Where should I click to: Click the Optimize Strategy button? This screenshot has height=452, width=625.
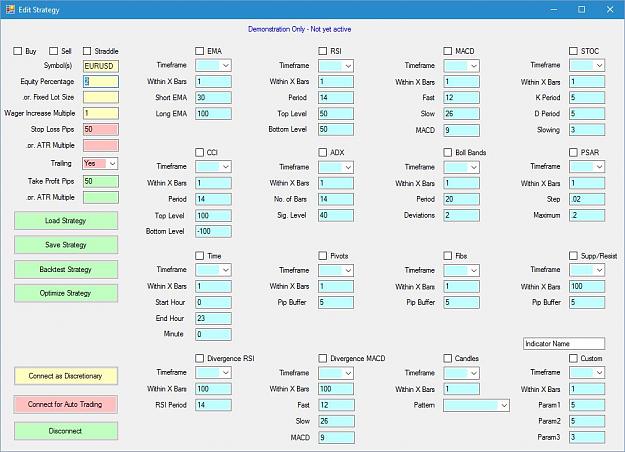pos(66,293)
